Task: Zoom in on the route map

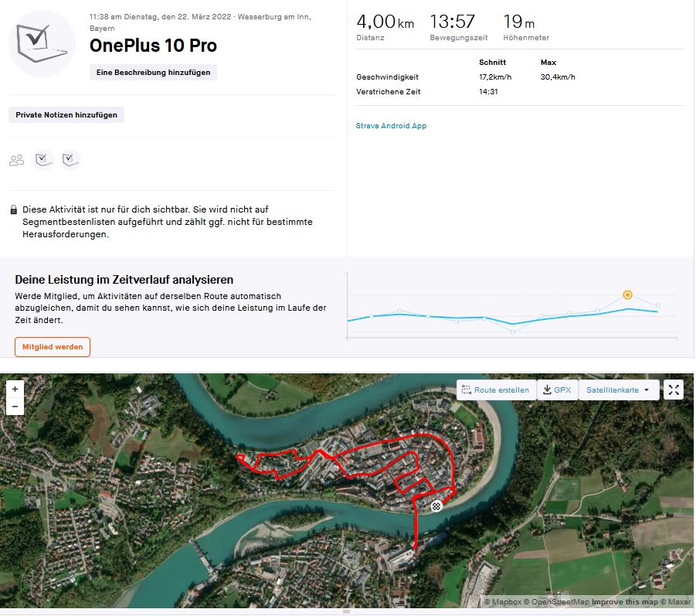Action: pos(15,389)
